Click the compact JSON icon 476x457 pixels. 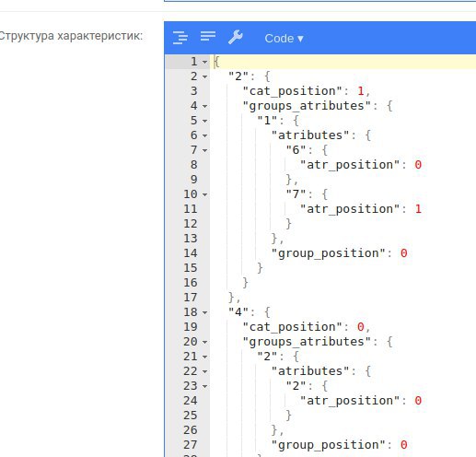coord(208,36)
